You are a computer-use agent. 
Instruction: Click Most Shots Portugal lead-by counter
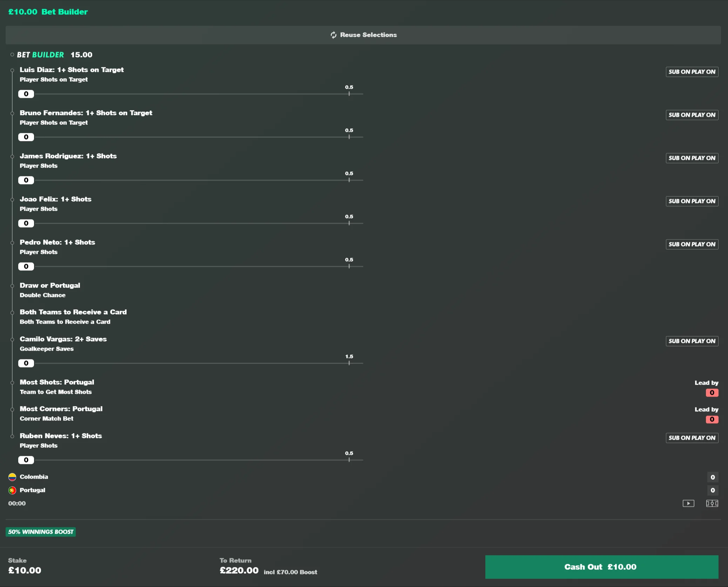coord(712,392)
